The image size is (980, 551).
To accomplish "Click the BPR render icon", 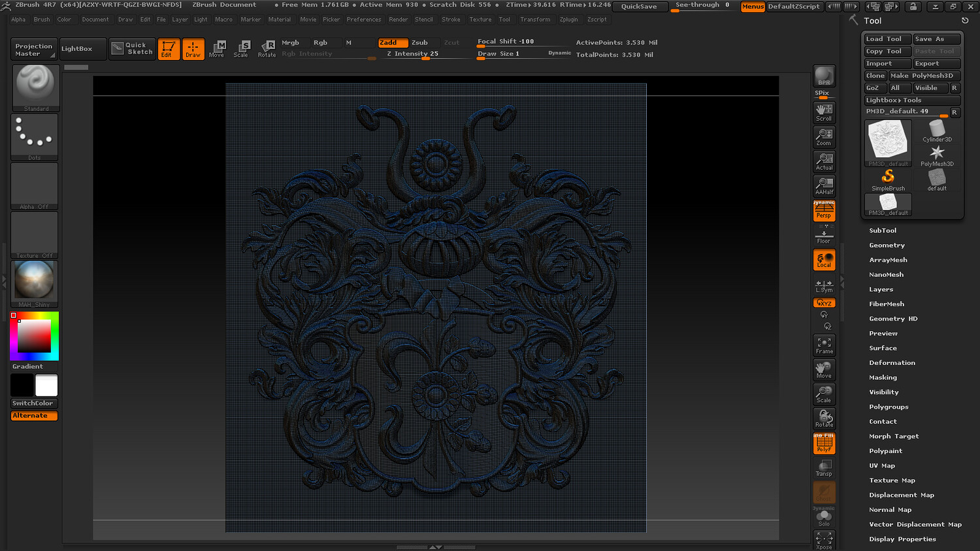I will tap(824, 76).
